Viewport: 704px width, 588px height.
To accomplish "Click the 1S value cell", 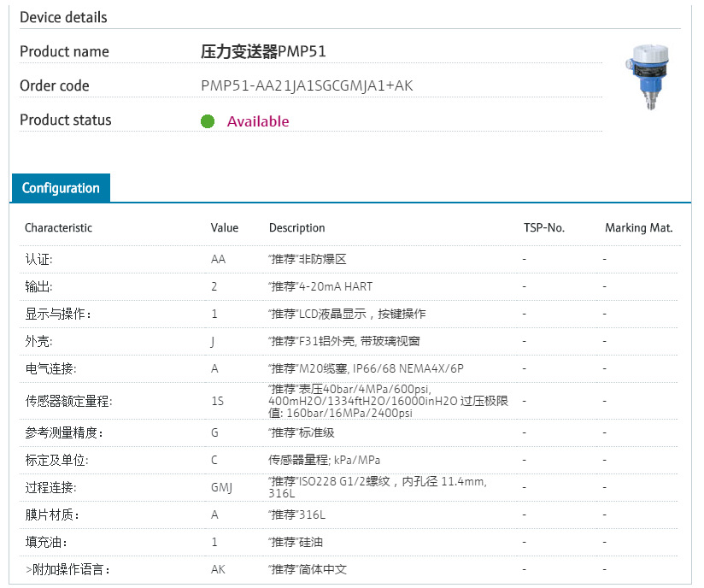I will point(217,401).
